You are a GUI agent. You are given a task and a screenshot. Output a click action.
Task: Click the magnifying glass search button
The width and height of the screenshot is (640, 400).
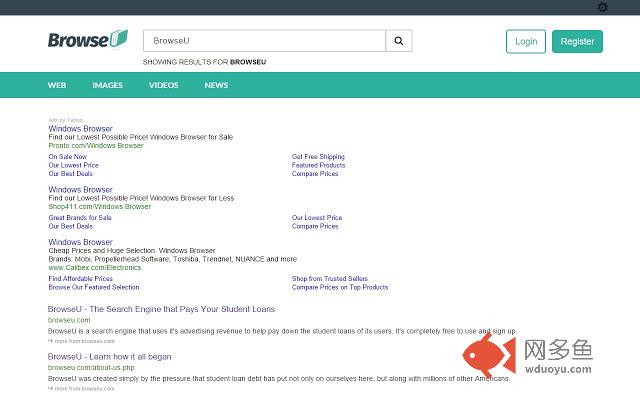[399, 41]
